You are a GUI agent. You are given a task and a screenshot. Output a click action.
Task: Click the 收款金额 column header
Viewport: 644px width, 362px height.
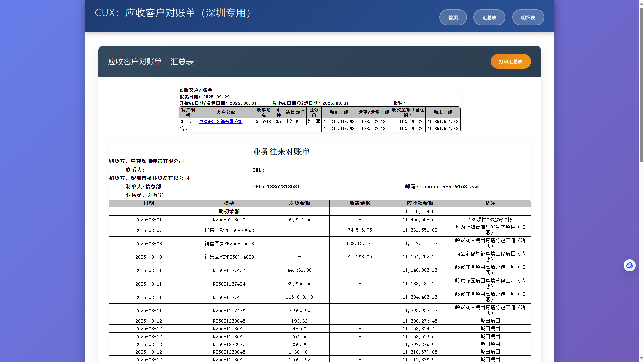coord(360,203)
